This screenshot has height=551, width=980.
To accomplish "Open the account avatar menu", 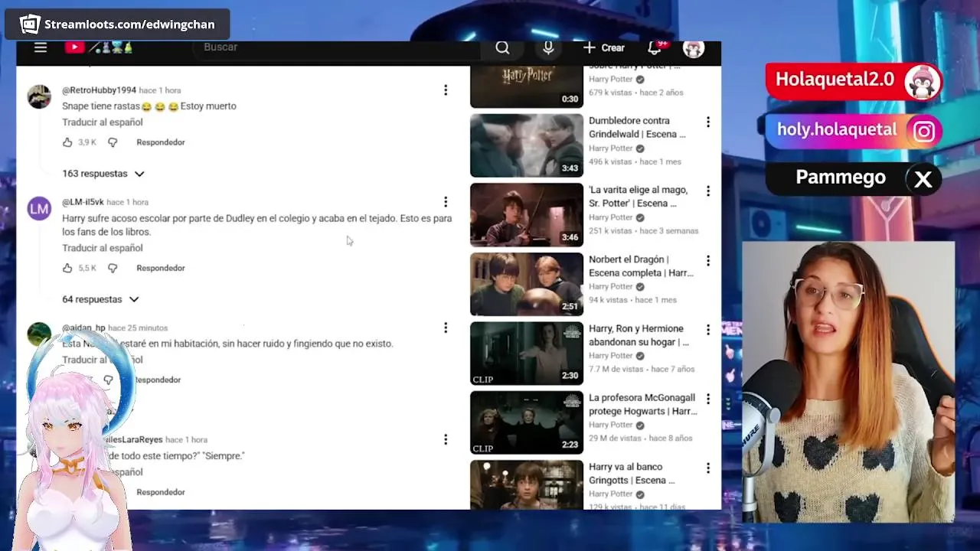I will 694,48.
